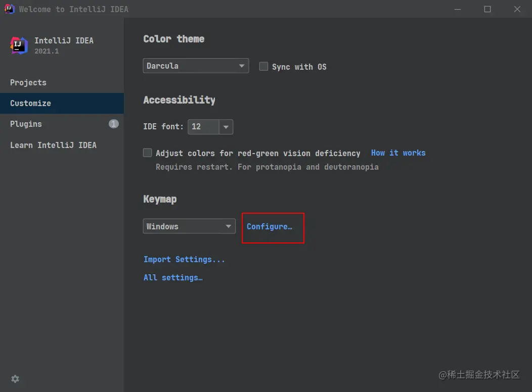This screenshot has height=392, width=532.
Task: Enable Sync with OS checkbox
Action: (263, 66)
